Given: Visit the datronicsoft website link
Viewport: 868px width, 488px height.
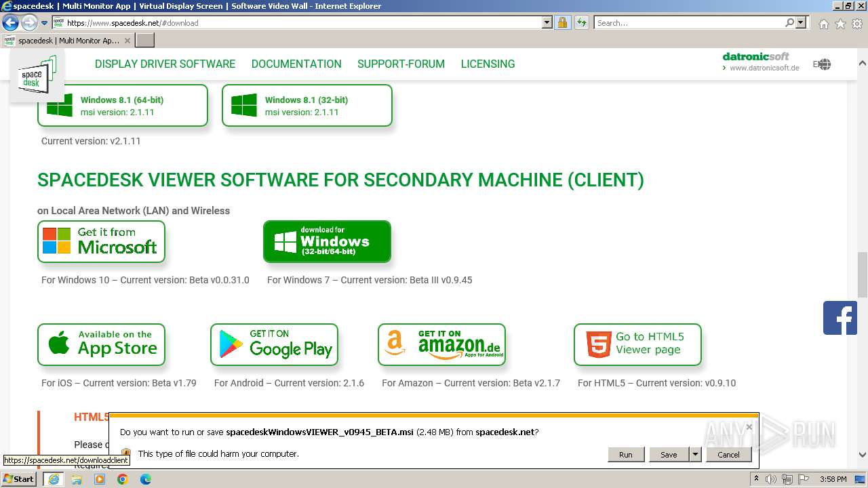Looking at the screenshot, I should [x=761, y=62].
